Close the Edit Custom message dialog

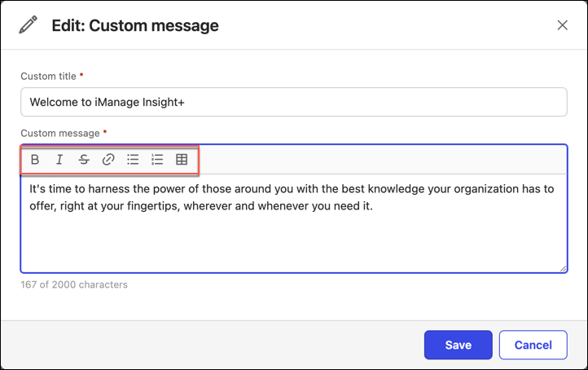click(x=562, y=25)
